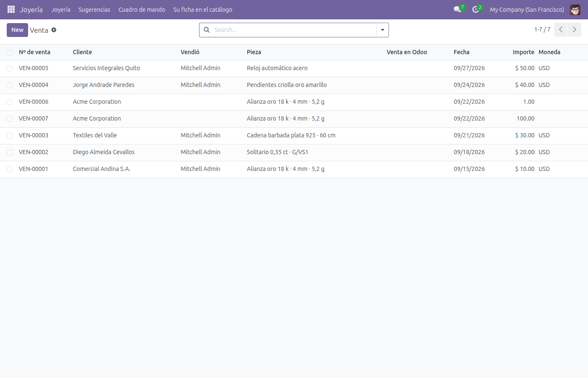Viewport: 588px width, 378px height.
Task: Click the date 09/15/2026
Action: (x=469, y=169)
